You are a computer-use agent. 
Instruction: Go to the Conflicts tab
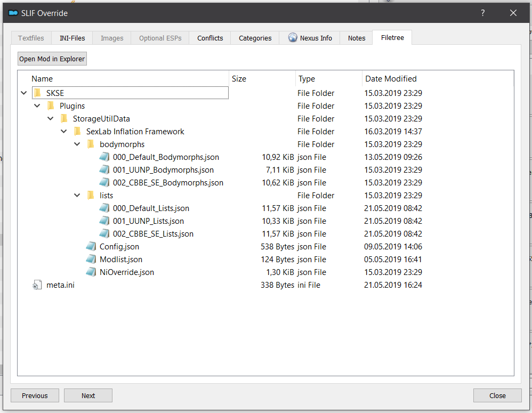[x=210, y=38]
